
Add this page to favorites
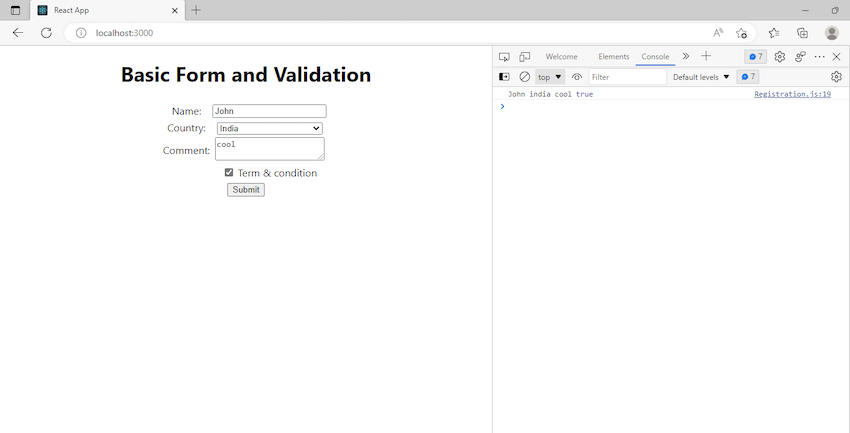coord(742,33)
